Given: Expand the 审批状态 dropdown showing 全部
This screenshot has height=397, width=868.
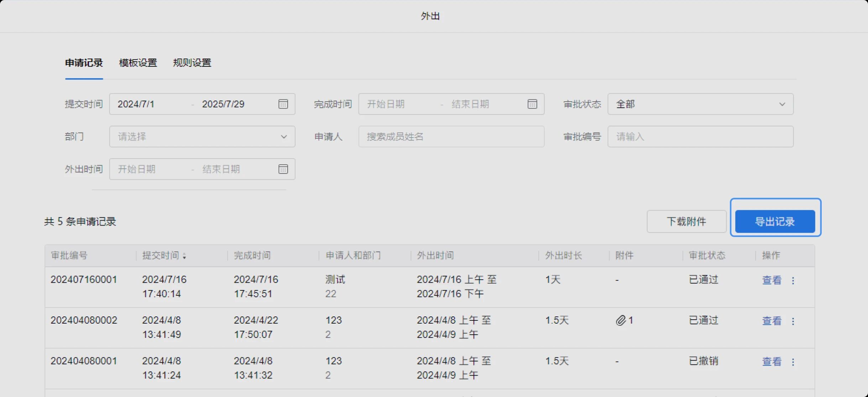Looking at the screenshot, I should point(700,104).
